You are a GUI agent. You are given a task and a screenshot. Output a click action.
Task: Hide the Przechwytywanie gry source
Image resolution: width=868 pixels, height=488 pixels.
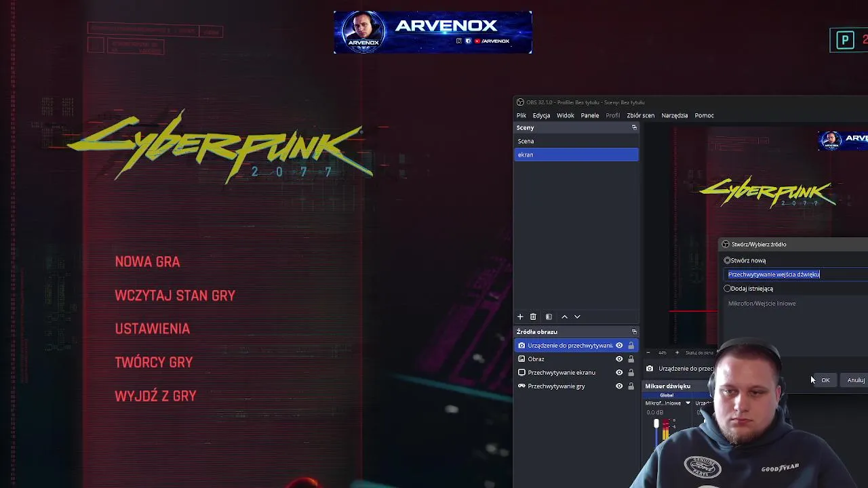[x=619, y=386]
